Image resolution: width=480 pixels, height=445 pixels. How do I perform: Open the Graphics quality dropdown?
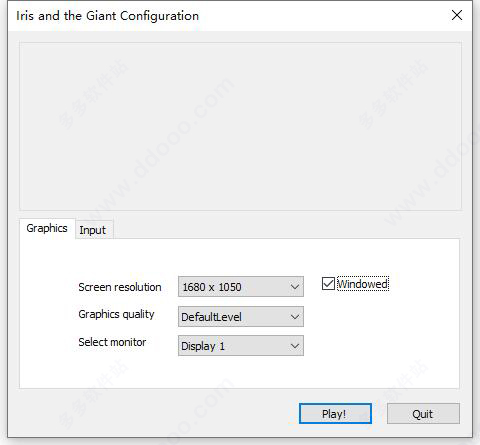point(241,317)
